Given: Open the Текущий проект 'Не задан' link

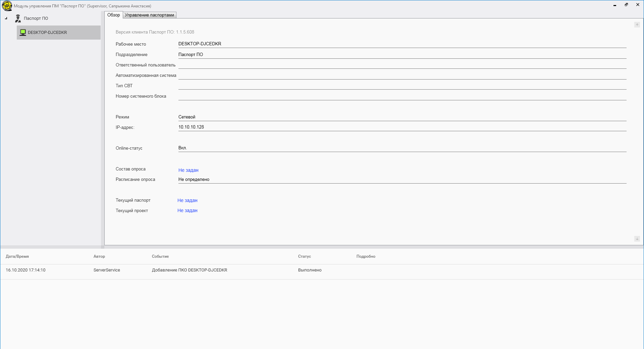Looking at the screenshot, I should pyautogui.click(x=187, y=210).
